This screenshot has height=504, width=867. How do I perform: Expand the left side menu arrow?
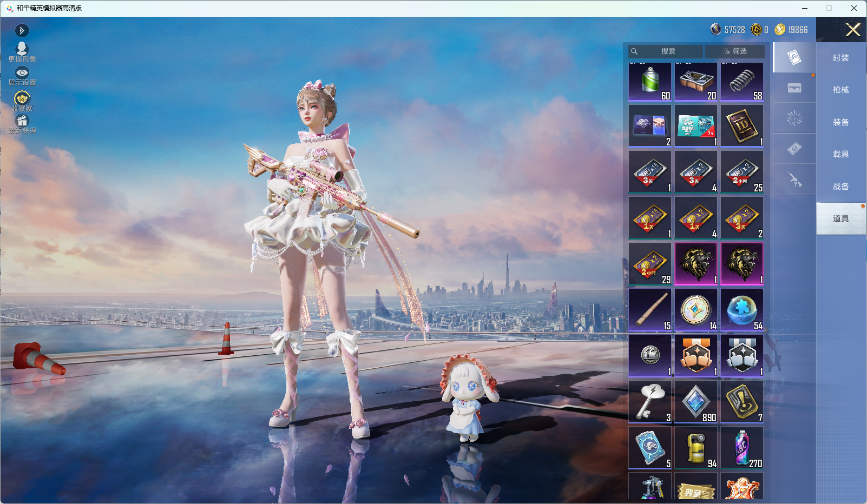[22, 31]
